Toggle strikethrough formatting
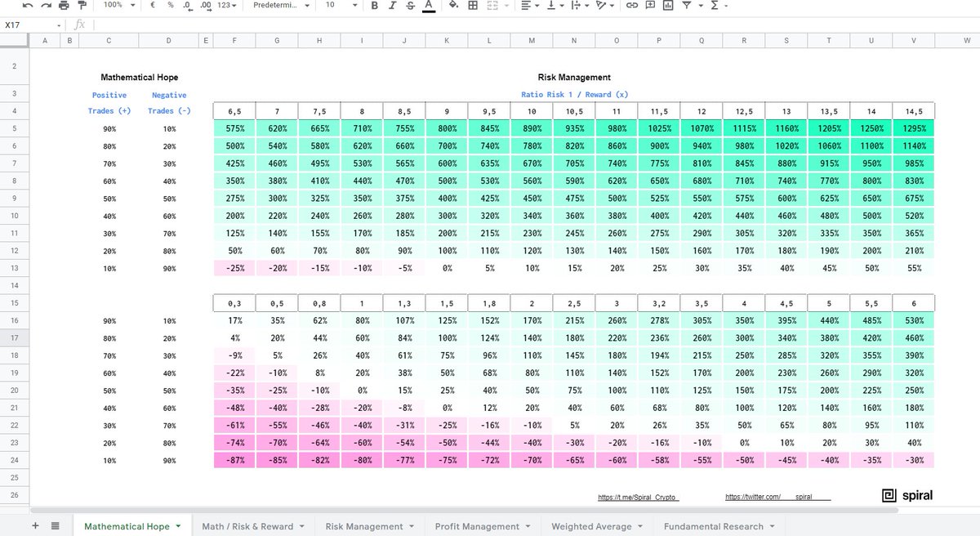 (410, 5)
